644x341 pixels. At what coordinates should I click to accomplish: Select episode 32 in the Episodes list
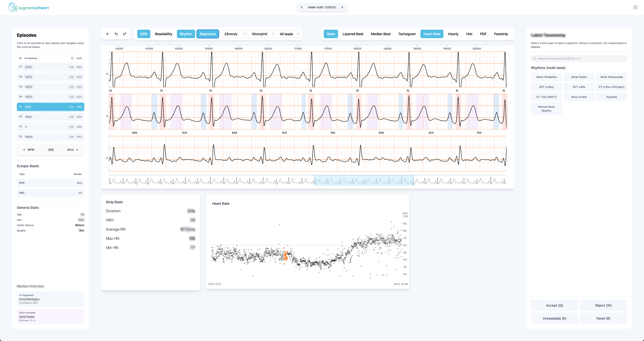pyautogui.click(x=50, y=117)
